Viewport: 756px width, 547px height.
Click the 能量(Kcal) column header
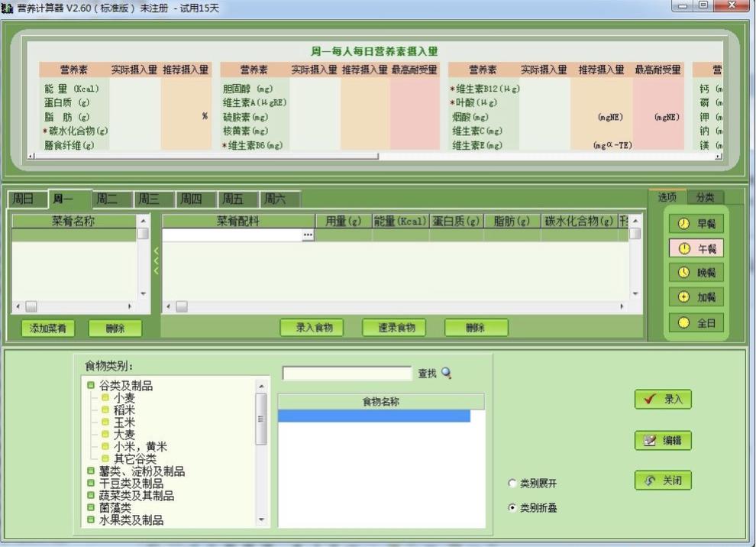(x=400, y=221)
